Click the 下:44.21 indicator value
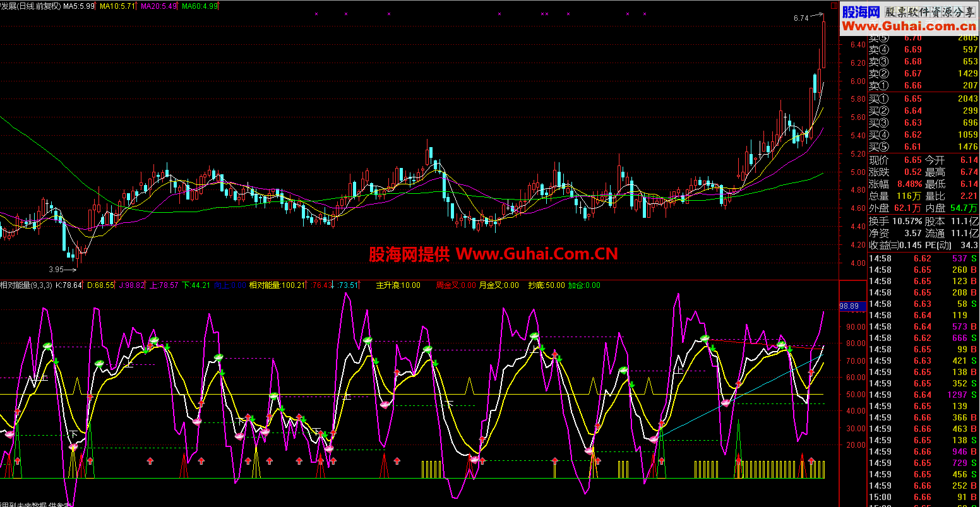 pos(196,285)
